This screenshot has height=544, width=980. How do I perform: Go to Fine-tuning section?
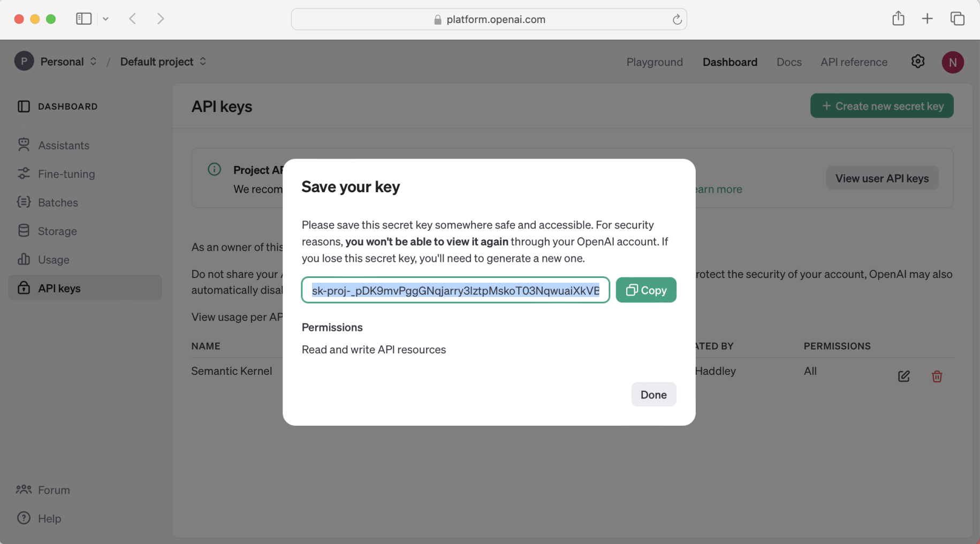66,174
